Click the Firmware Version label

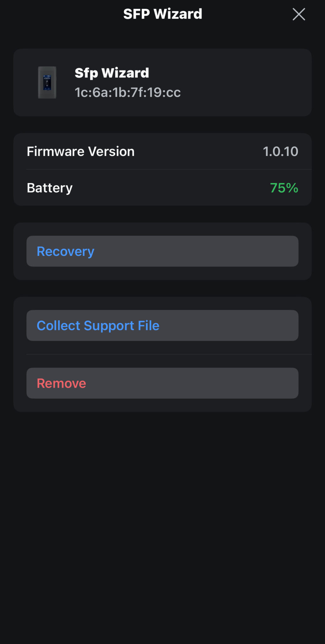point(81,152)
